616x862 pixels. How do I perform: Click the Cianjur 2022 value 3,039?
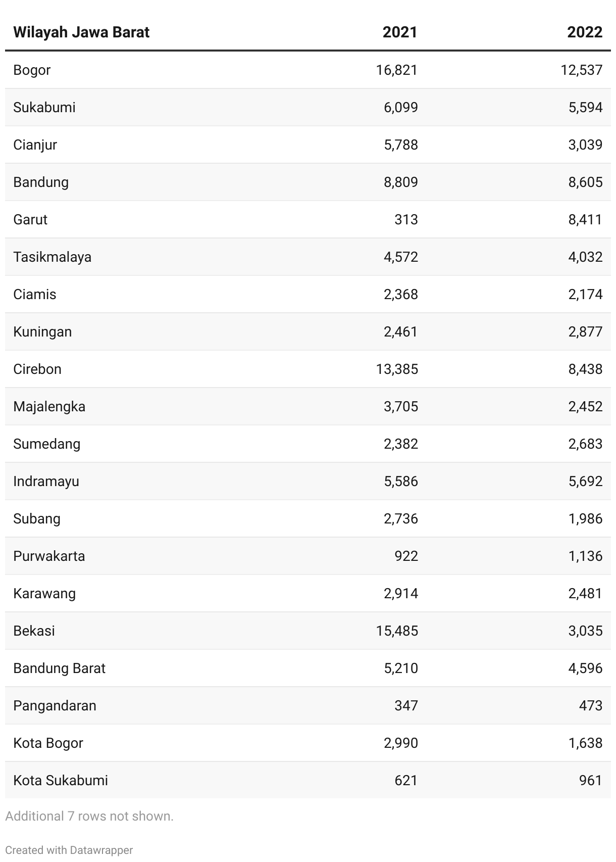click(585, 145)
